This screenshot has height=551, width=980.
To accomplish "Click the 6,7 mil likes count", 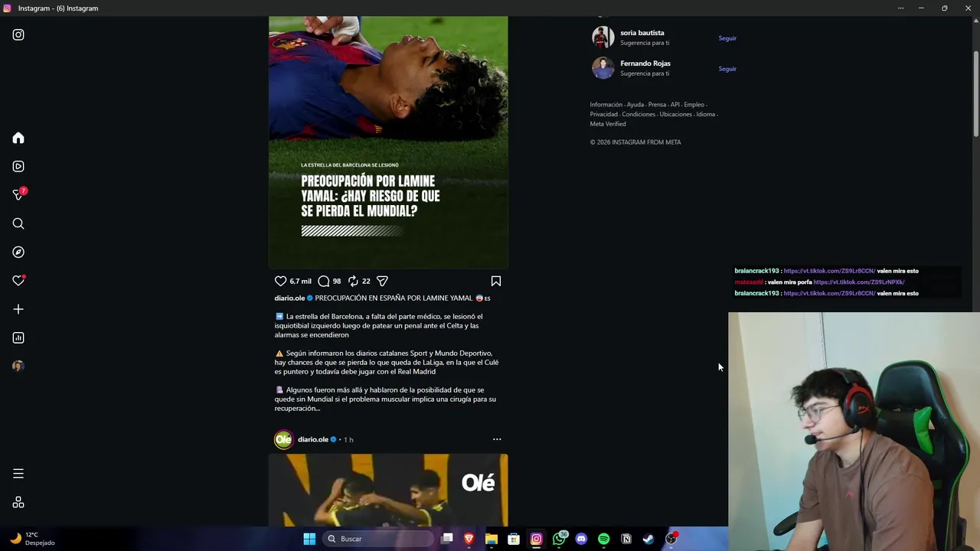I will click(x=300, y=281).
